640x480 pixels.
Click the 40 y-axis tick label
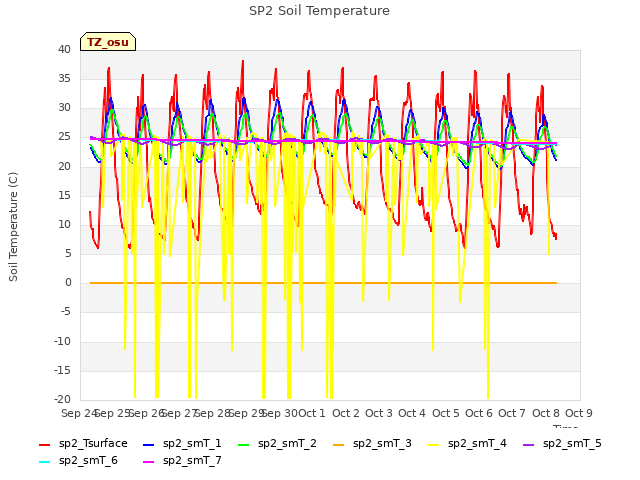pos(64,49)
